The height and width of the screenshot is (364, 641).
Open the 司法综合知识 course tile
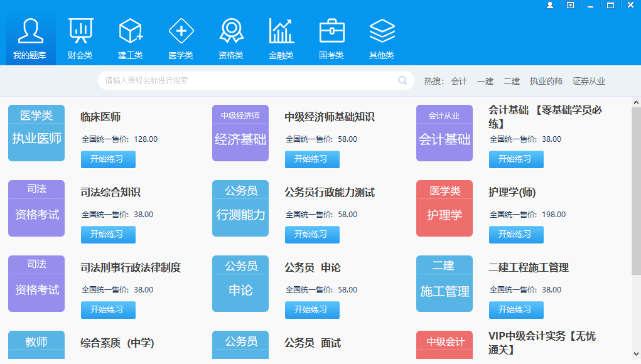coord(36,208)
